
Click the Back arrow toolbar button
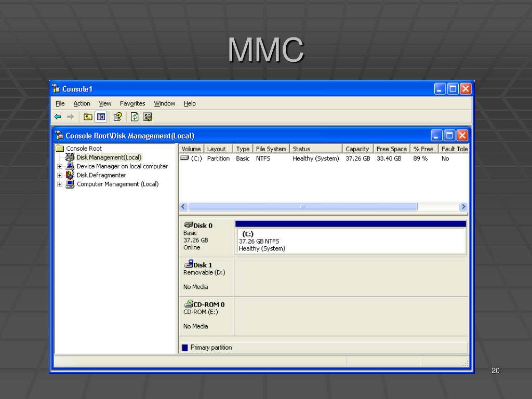pos(58,117)
